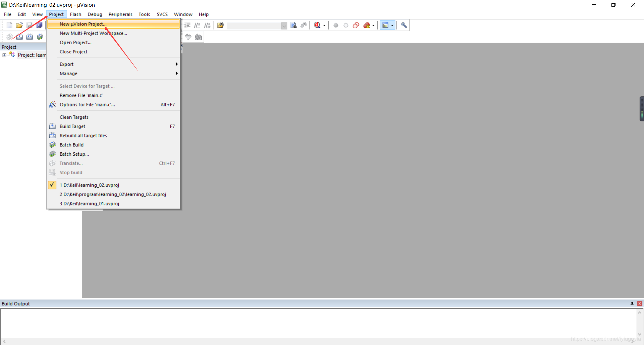
Task: Open the find text combo box dropdown
Action: point(284,26)
